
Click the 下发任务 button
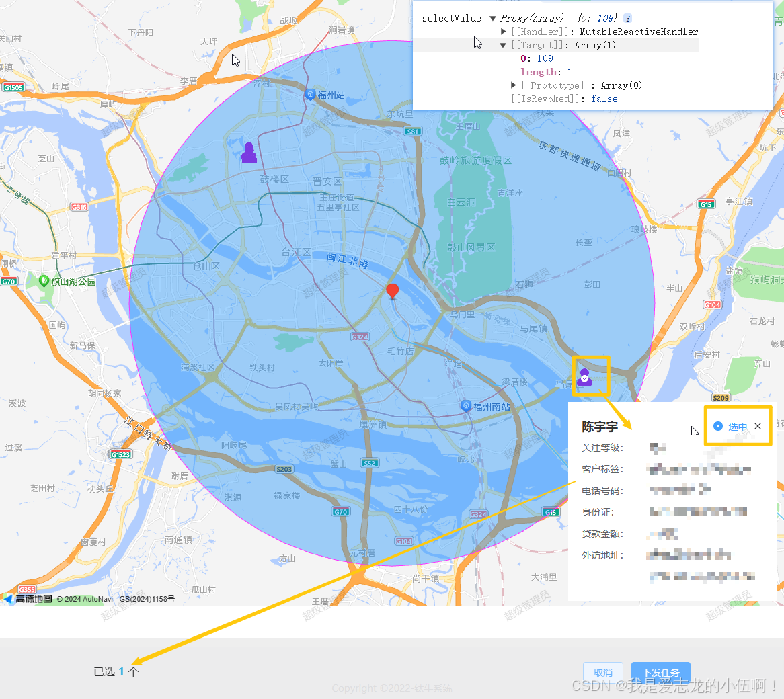click(x=661, y=673)
